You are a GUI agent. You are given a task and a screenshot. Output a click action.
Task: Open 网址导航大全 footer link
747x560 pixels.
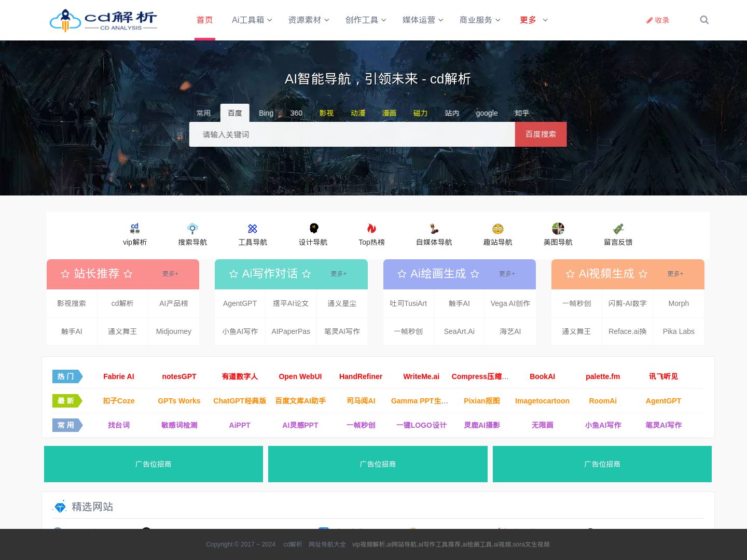click(x=327, y=544)
